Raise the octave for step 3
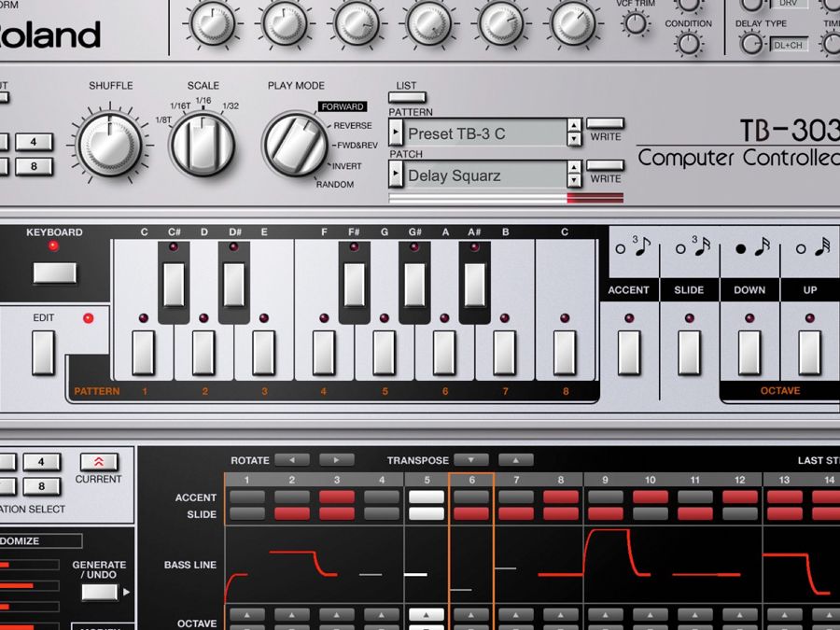Image resolution: width=840 pixels, height=630 pixels. click(x=336, y=614)
